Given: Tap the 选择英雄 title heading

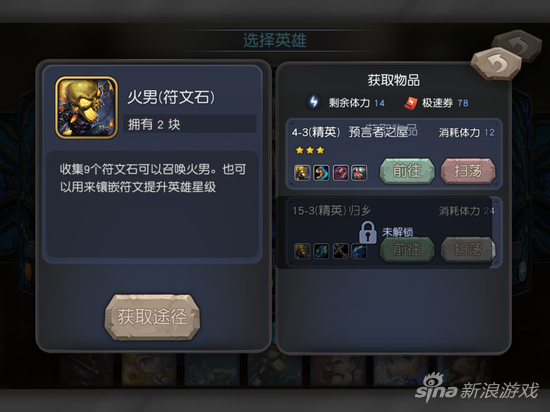Looking at the screenshot, I should click(275, 40).
